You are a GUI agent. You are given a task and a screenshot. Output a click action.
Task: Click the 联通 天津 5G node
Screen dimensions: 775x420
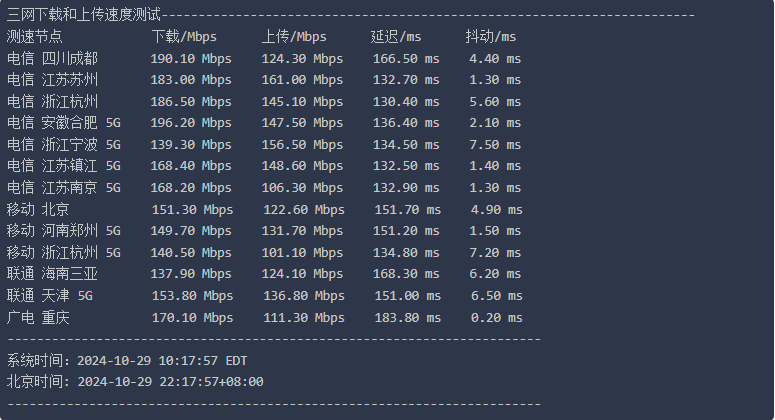coord(49,295)
